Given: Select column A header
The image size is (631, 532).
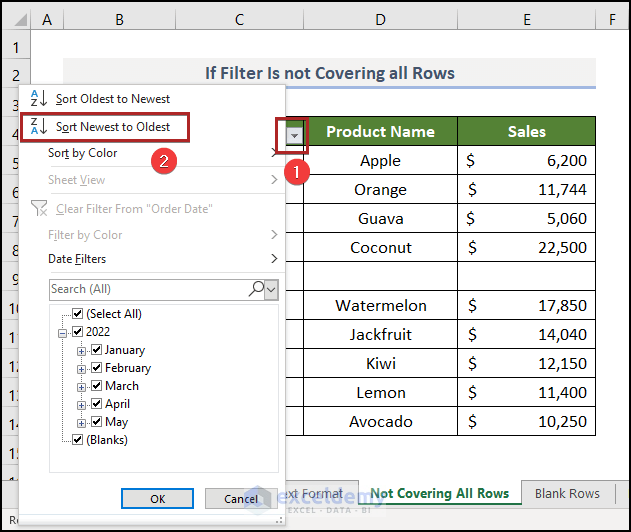Looking at the screenshot, I should point(47,19).
